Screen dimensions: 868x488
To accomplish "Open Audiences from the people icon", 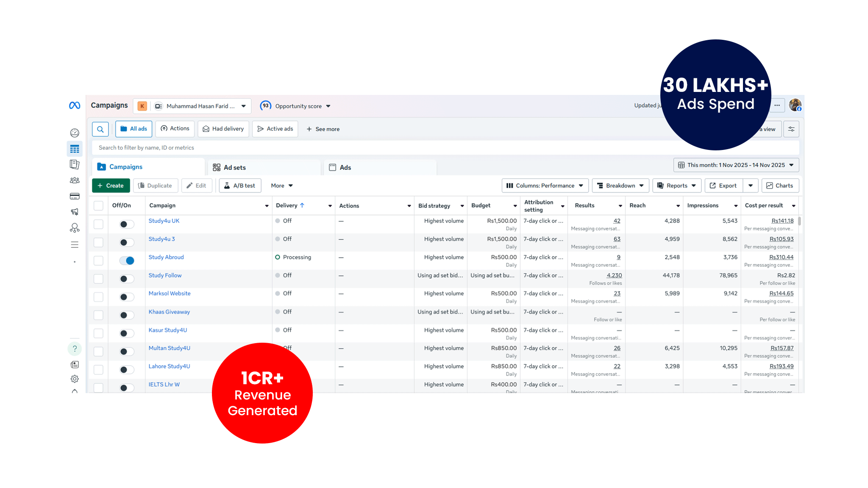I will coord(75,180).
